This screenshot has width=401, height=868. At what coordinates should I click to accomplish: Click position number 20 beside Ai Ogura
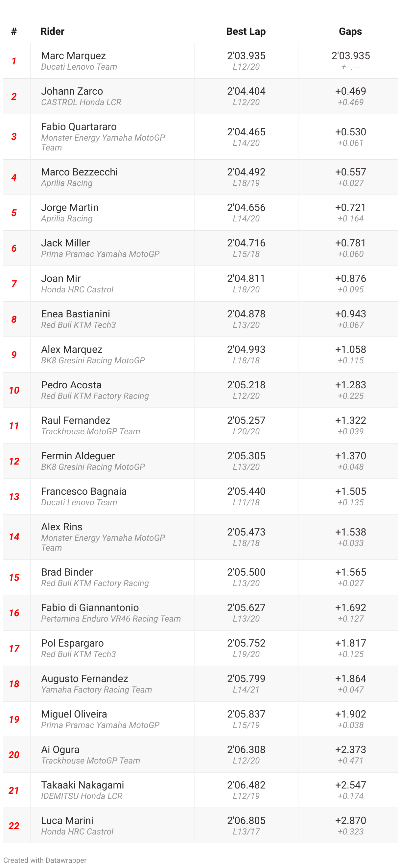point(14,755)
